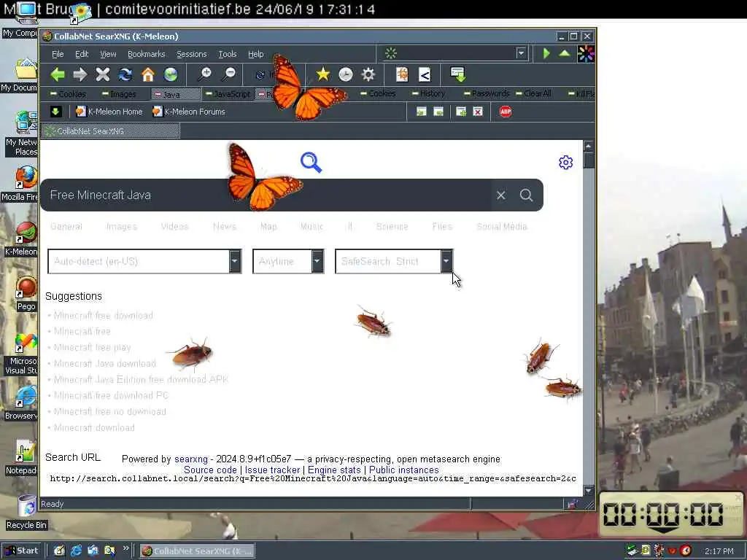Click the globe icon in the toolbar
This screenshot has height=560, width=747.
click(171, 74)
